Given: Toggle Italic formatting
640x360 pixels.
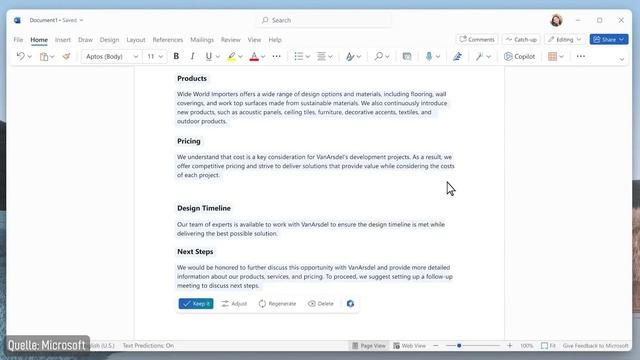Looking at the screenshot, I should click(x=192, y=56).
